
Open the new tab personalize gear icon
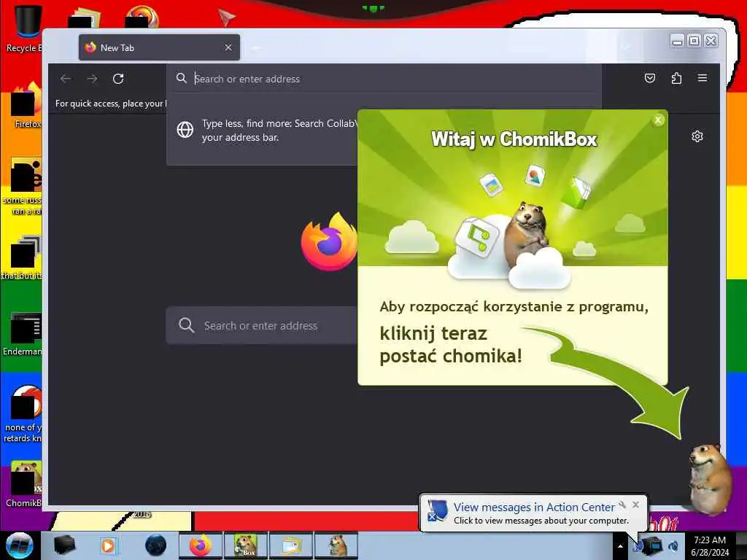click(697, 136)
